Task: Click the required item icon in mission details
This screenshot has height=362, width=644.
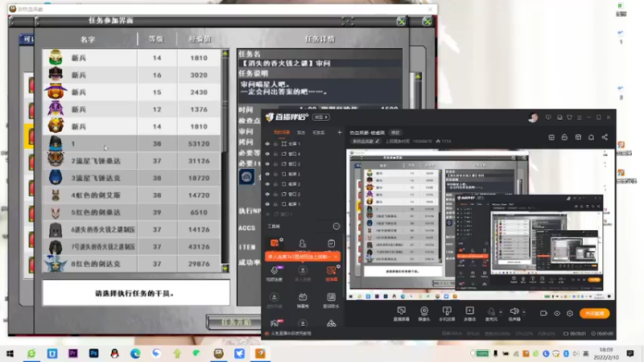Action: click(246, 177)
